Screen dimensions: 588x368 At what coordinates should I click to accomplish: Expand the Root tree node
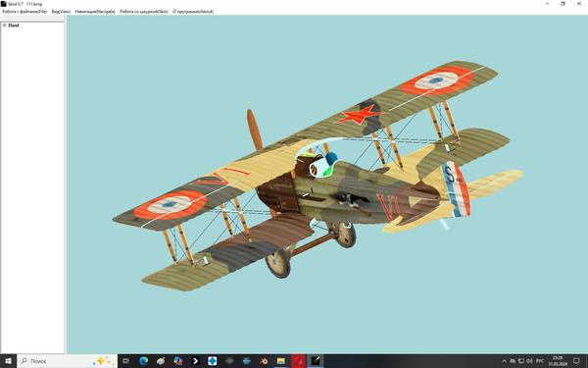click(5, 26)
